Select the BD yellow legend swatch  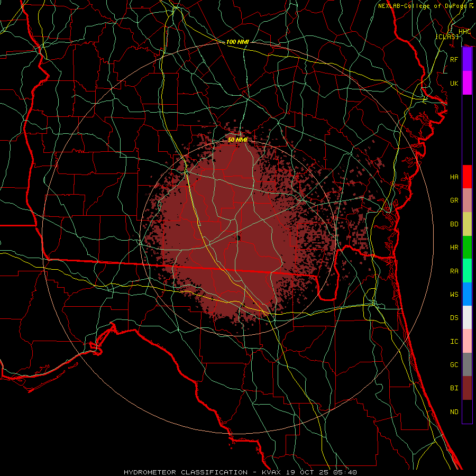tap(467, 224)
